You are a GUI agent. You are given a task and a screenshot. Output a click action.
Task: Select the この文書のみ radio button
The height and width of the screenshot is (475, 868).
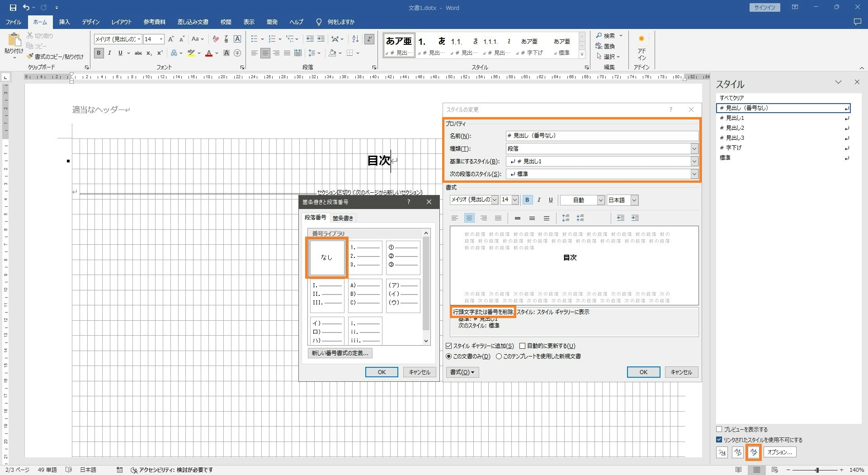(x=449, y=356)
